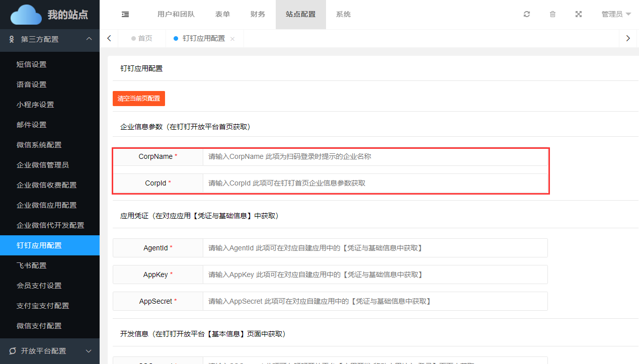Open the 财务 top menu
The width and height of the screenshot is (639, 364).
coord(258,15)
